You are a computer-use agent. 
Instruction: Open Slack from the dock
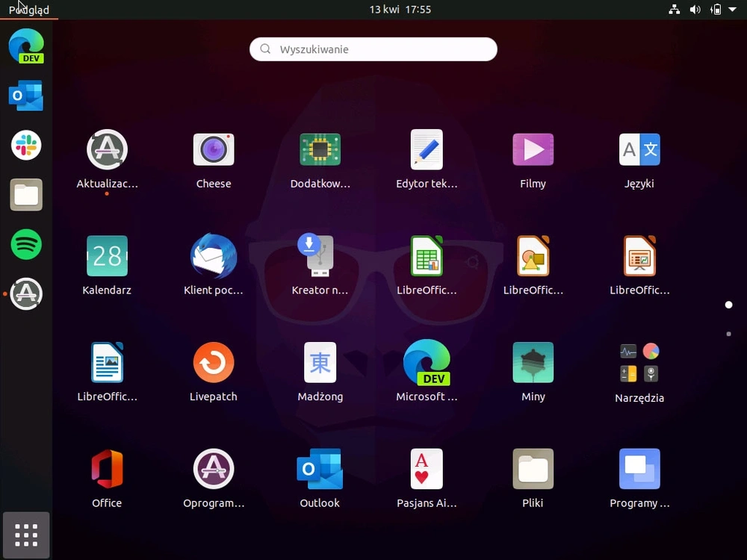coord(26,146)
